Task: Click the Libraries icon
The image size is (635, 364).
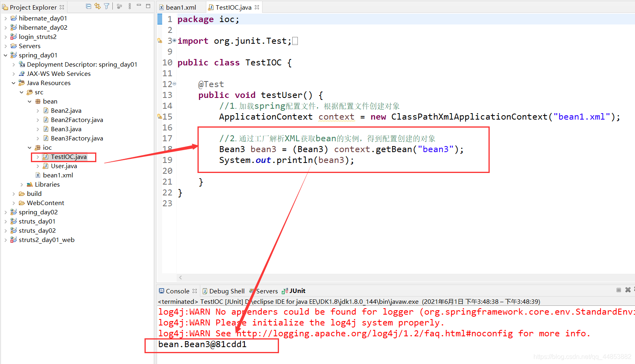Action: (30, 185)
